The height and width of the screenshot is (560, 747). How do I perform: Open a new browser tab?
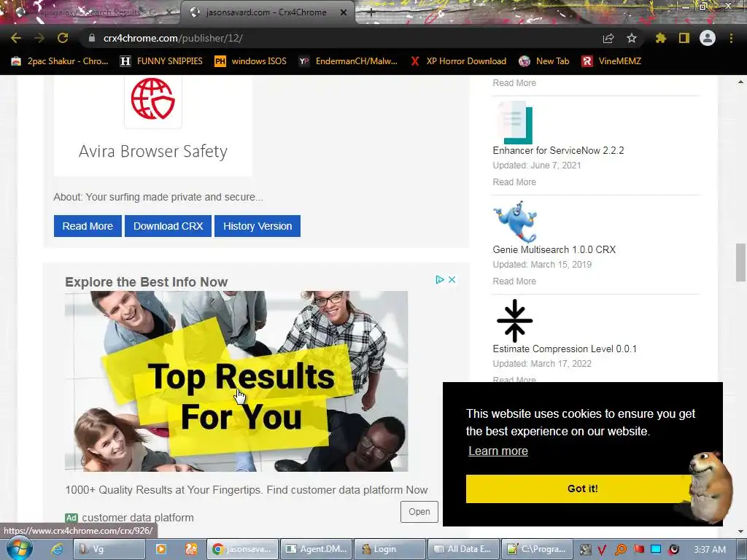click(371, 12)
